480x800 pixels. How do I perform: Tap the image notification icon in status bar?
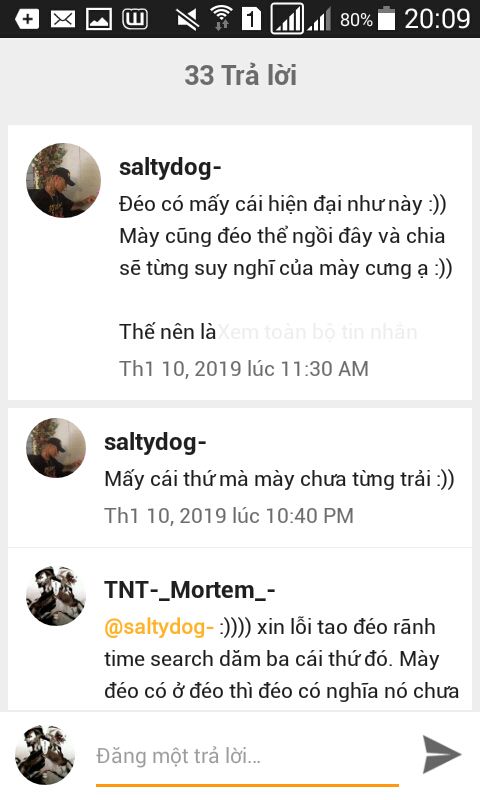[99, 19]
